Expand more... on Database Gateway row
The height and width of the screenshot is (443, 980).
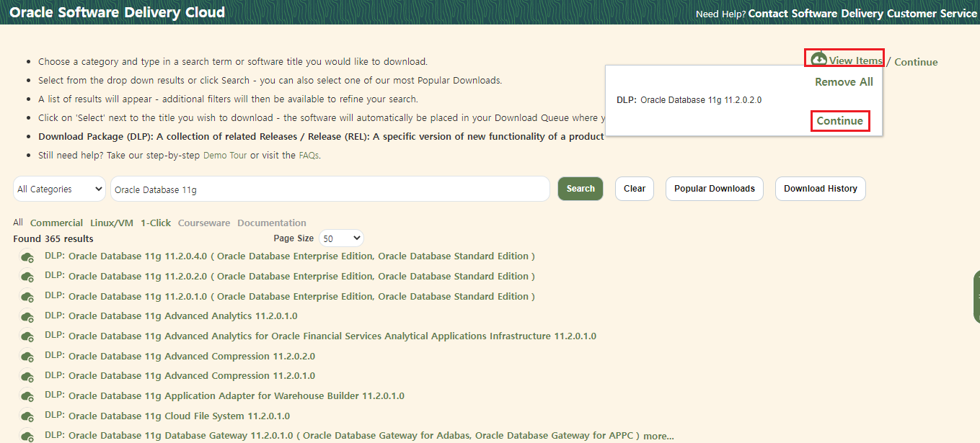658,436
